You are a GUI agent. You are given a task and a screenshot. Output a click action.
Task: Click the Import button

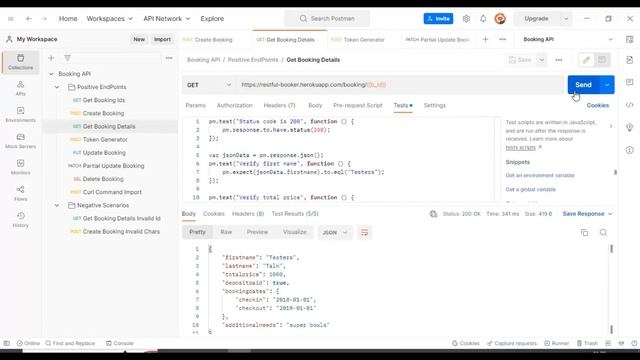(x=162, y=39)
